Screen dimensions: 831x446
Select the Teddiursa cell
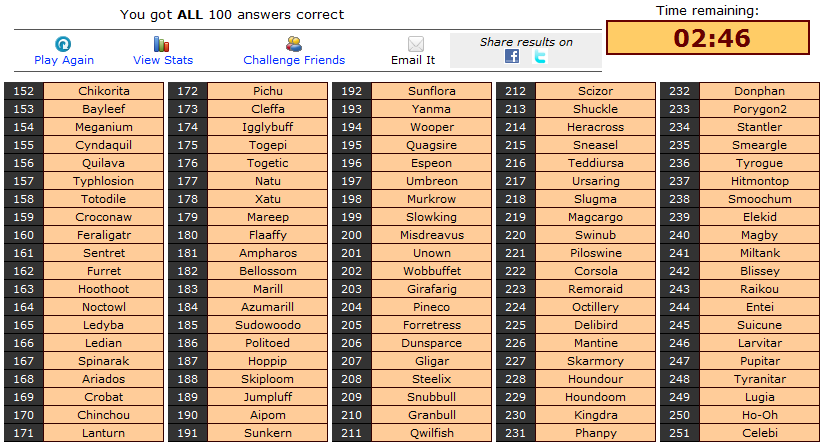[x=596, y=163]
